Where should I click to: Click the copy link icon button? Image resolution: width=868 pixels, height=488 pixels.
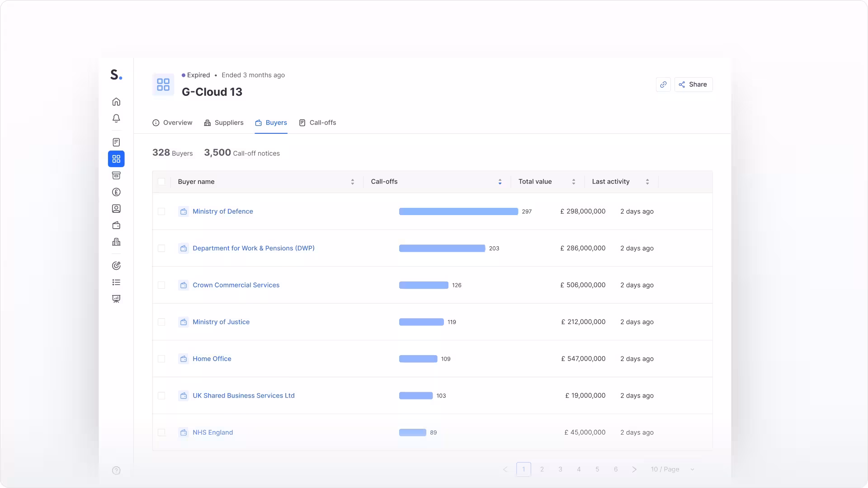tap(663, 84)
